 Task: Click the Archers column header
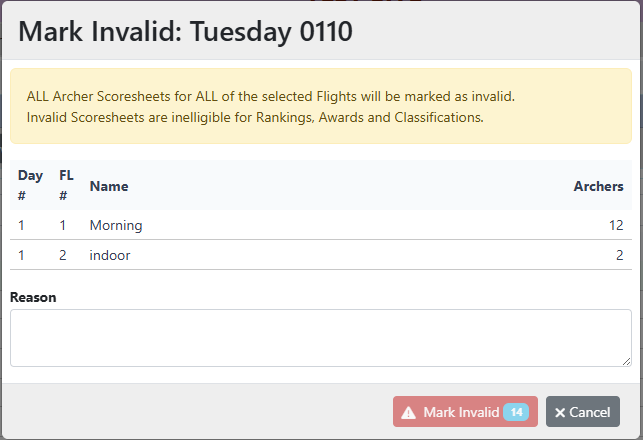click(598, 186)
